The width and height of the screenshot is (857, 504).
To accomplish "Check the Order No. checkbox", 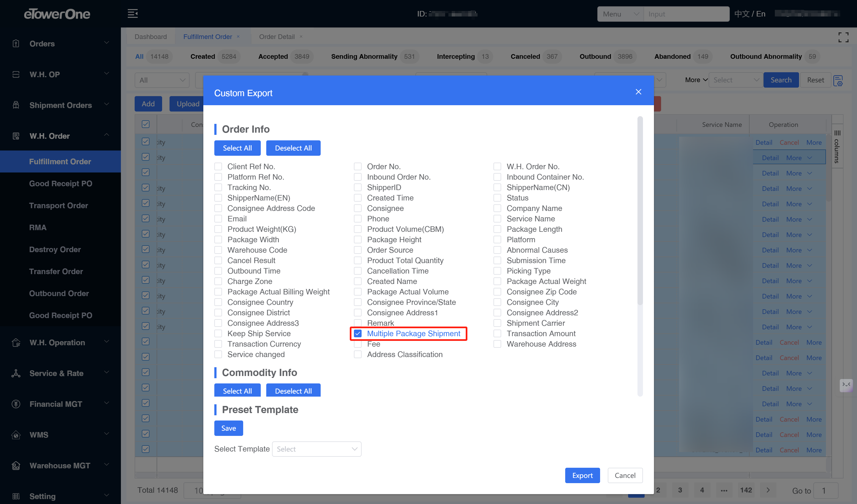I will click(x=358, y=166).
